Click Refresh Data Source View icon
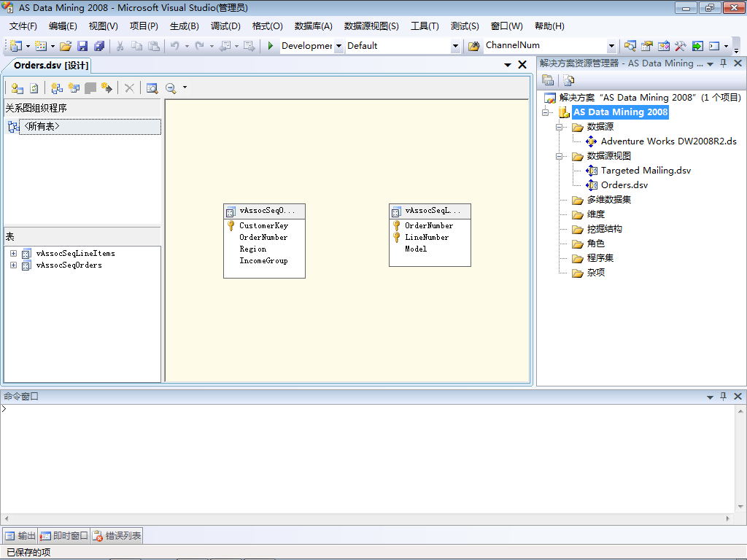 (34, 88)
